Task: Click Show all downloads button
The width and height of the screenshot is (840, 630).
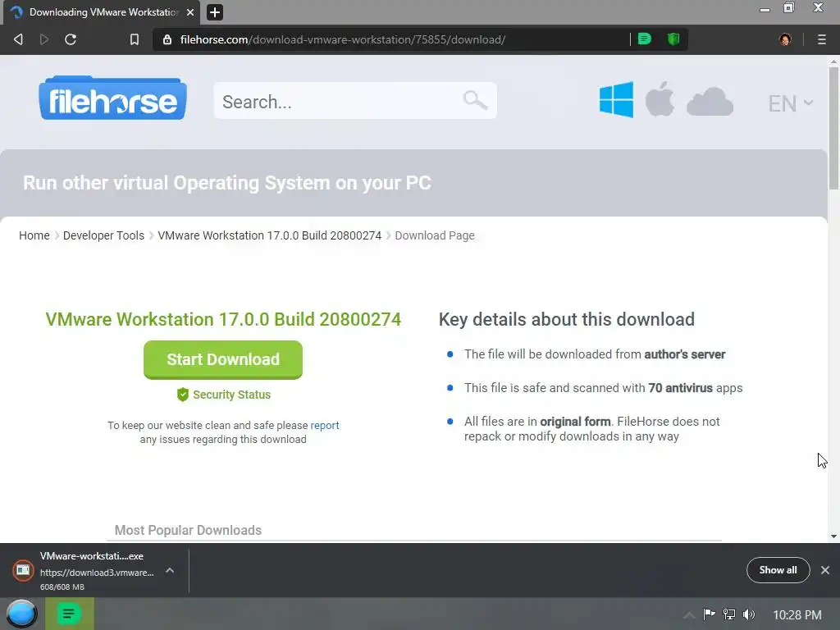Action: [x=778, y=570]
